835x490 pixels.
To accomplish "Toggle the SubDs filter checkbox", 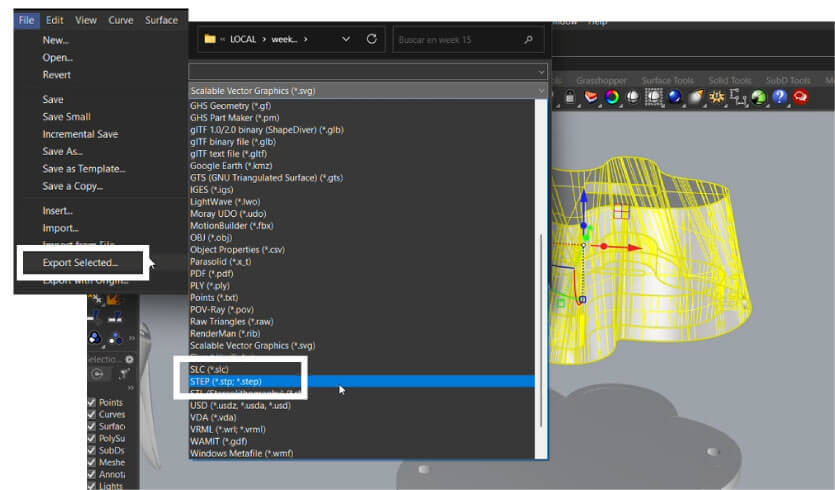I will pos(92,451).
